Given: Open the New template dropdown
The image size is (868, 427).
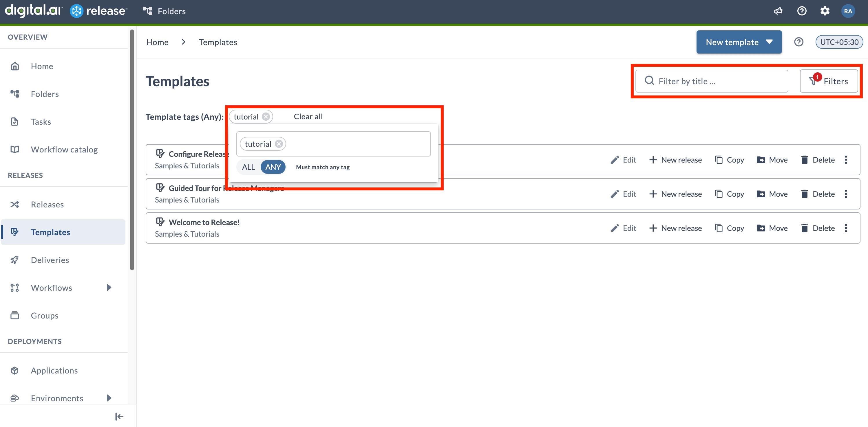Looking at the screenshot, I should click(739, 42).
